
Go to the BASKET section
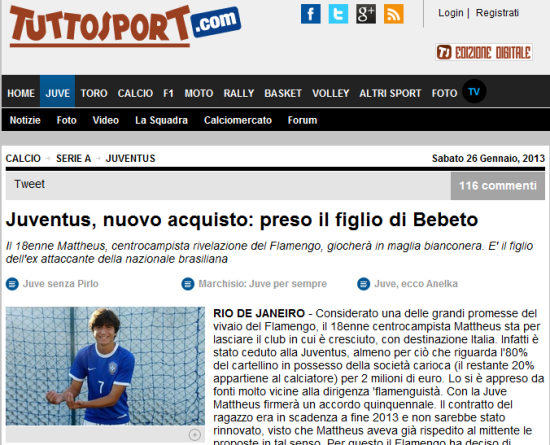283,93
